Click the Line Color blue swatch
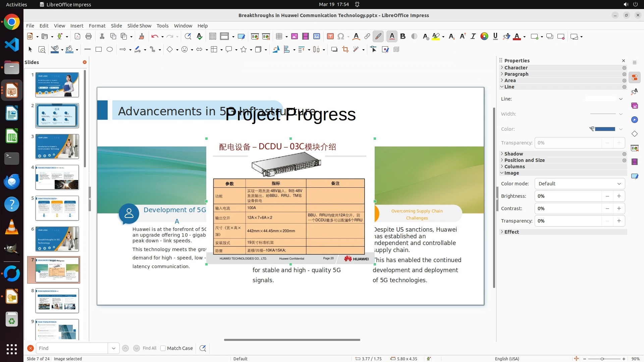 point(605,129)
